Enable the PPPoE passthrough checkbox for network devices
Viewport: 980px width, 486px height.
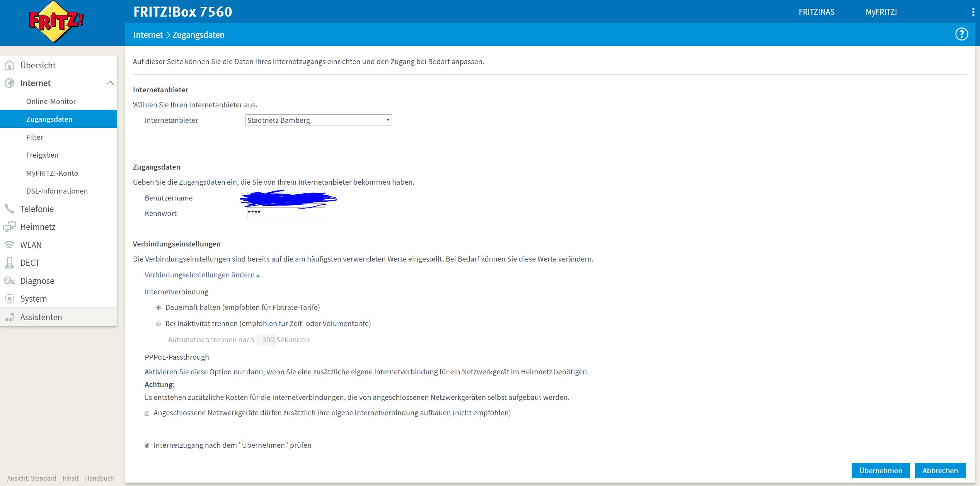[x=147, y=413]
